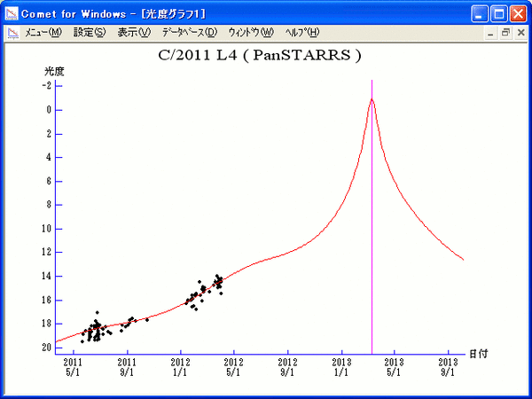The image size is (532, 399).
Task: Click the graph title C/2011 L4 (PanSTARRS)
Action: [x=259, y=55]
